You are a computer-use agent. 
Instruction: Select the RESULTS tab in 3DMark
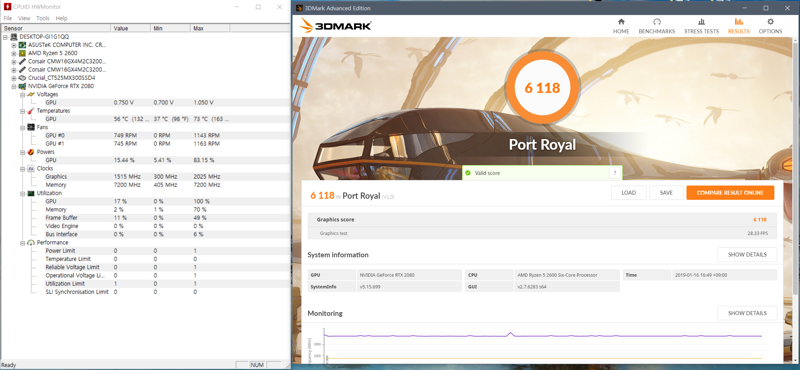point(738,26)
